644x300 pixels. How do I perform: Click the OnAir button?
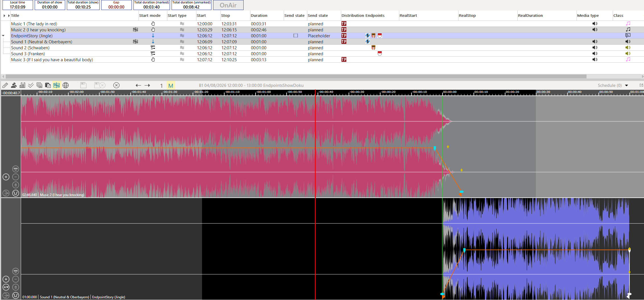[x=228, y=5]
